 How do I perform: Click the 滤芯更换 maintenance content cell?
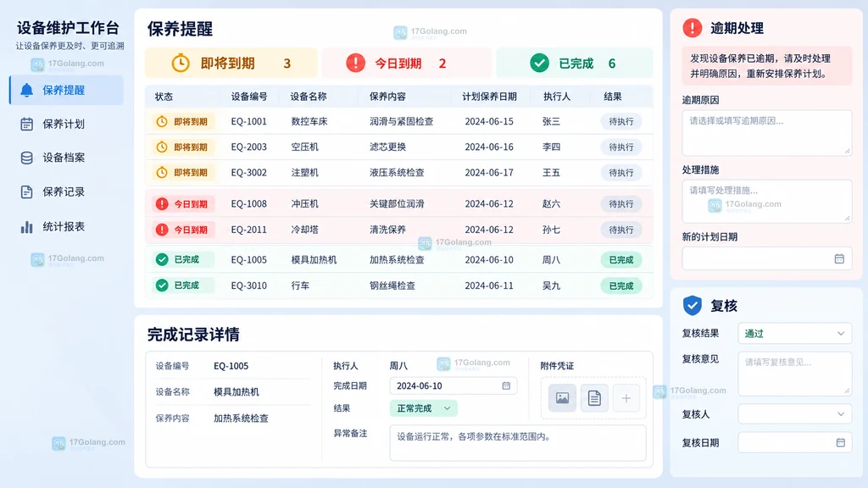pyautogui.click(x=387, y=147)
